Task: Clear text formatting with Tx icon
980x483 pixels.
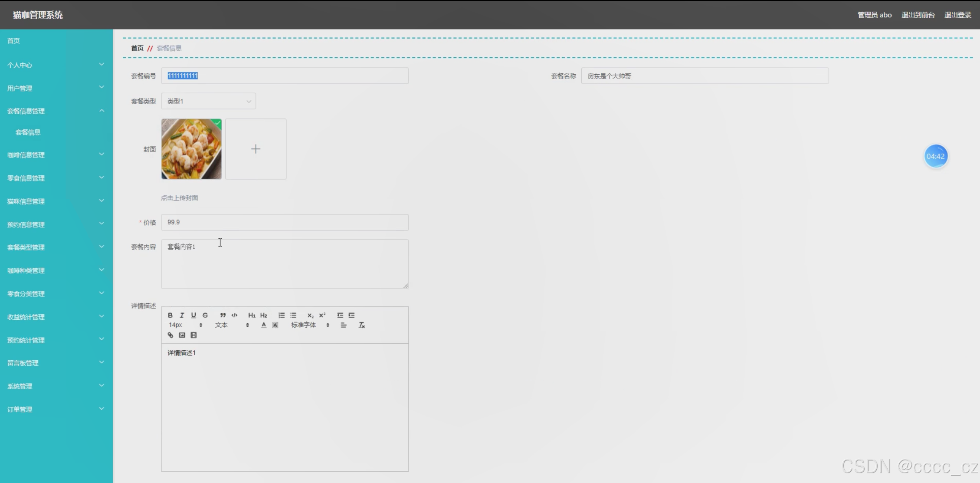Action: [361, 325]
